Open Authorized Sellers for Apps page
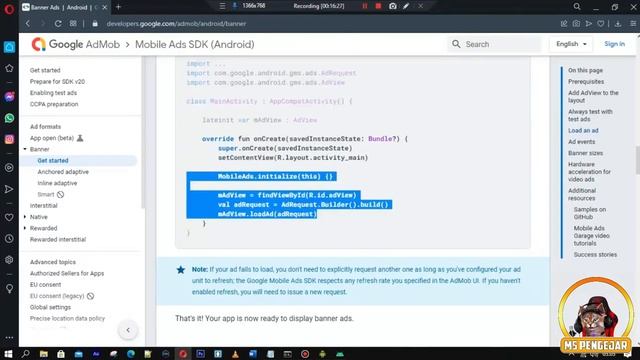This screenshot has width=640, height=360. pyautogui.click(x=67, y=273)
